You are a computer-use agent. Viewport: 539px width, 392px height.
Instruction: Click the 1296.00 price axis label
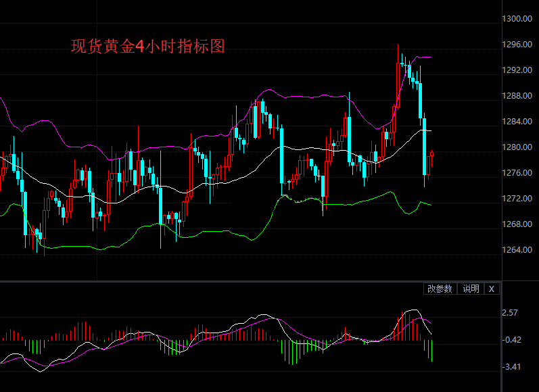pos(520,45)
